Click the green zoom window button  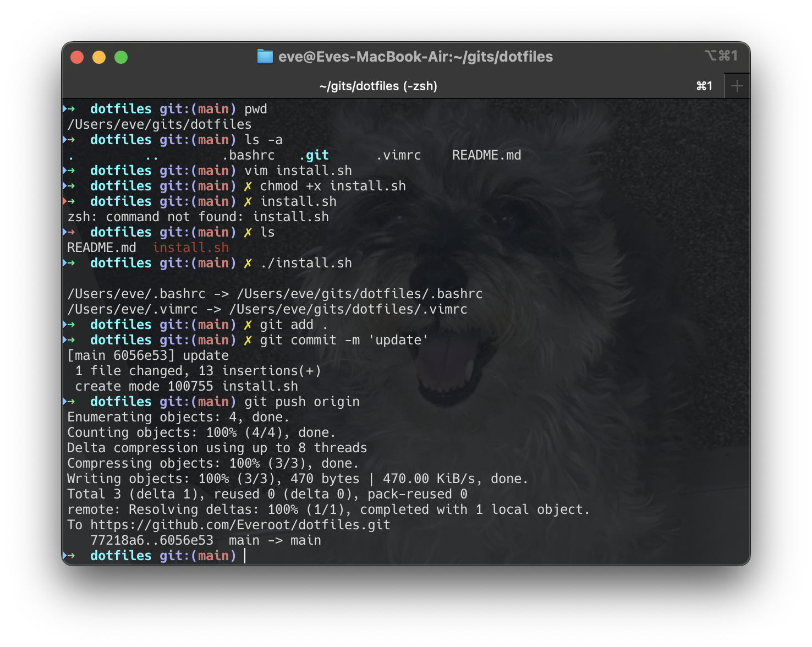[x=121, y=57]
